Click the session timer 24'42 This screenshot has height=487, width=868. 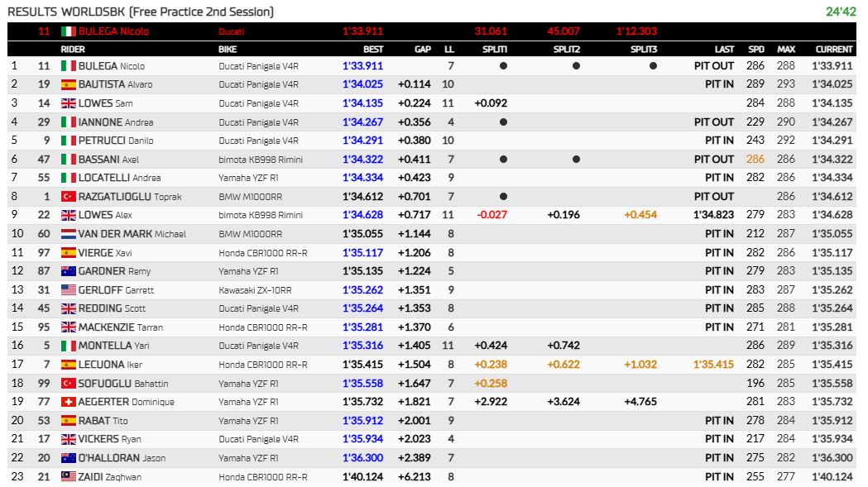(841, 12)
